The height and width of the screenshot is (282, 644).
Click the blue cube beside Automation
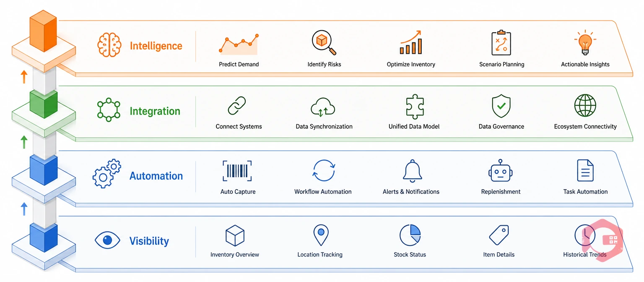[43, 169]
